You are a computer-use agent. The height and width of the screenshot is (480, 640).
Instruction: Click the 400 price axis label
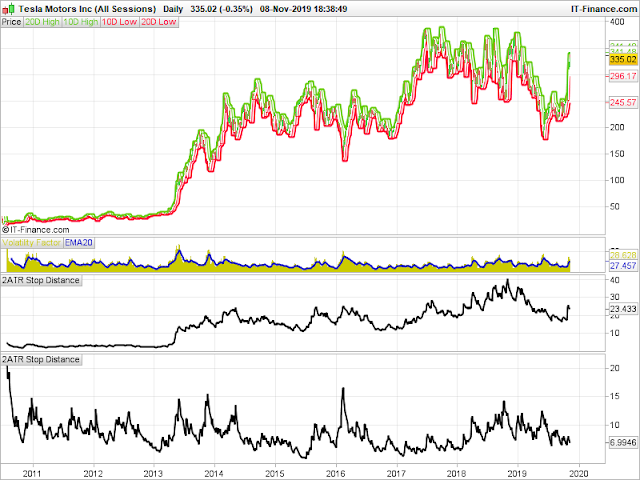coord(617,22)
